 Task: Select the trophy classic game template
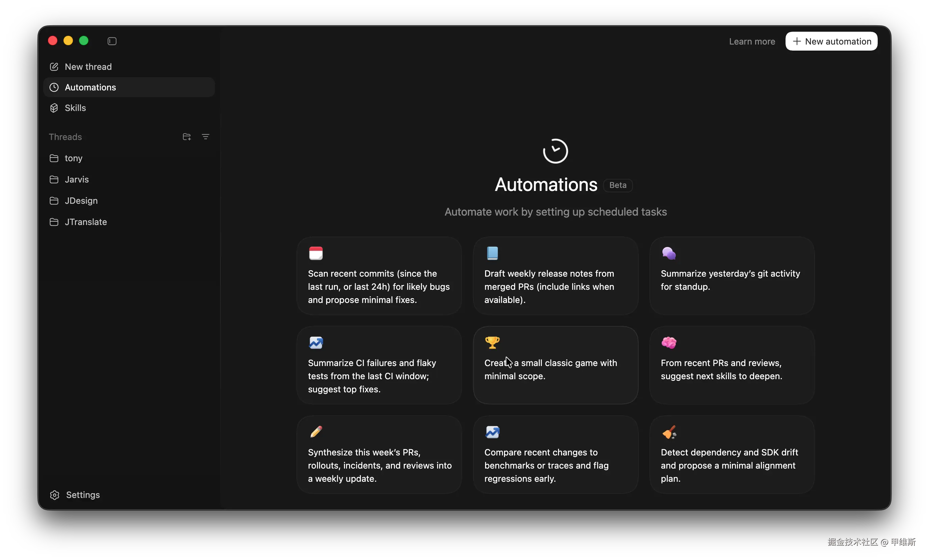[492, 342]
